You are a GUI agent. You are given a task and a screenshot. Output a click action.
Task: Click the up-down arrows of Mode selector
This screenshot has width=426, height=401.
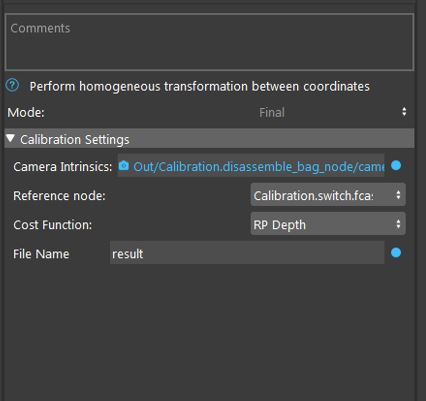[404, 112]
